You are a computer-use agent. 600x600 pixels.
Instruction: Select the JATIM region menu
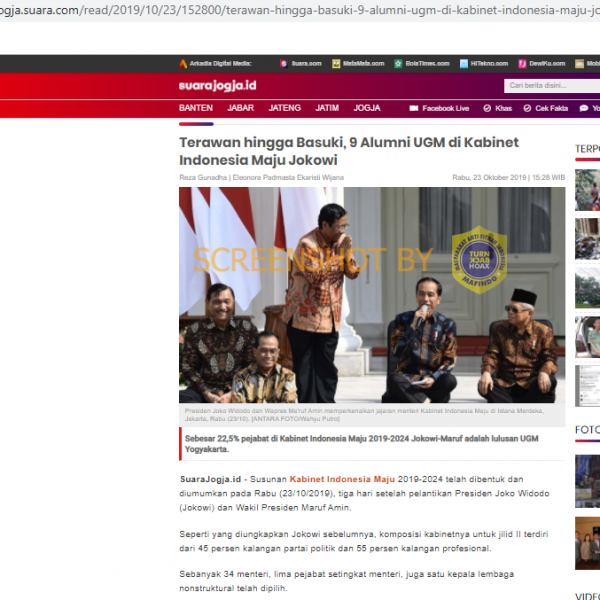(x=327, y=108)
